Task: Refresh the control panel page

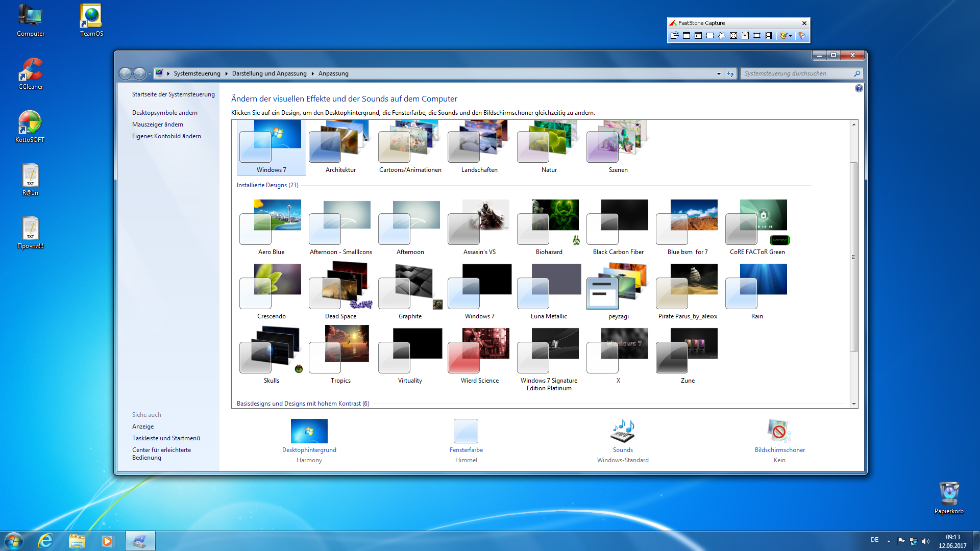Action: 730,73
